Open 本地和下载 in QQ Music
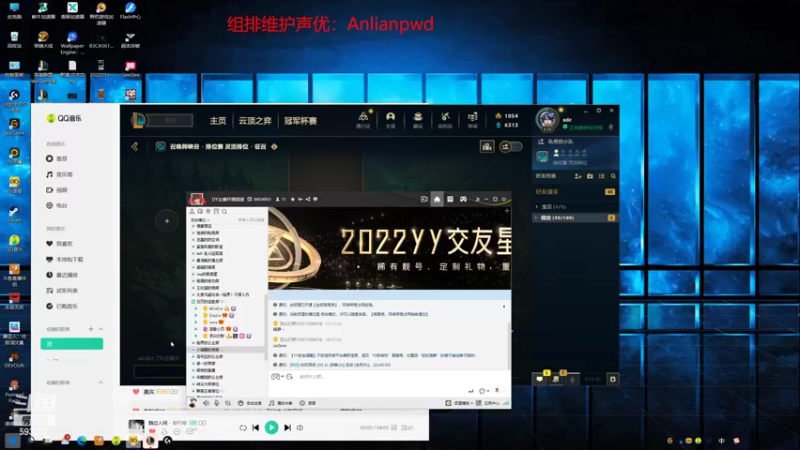The width and height of the screenshot is (800, 450). (64, 259)
